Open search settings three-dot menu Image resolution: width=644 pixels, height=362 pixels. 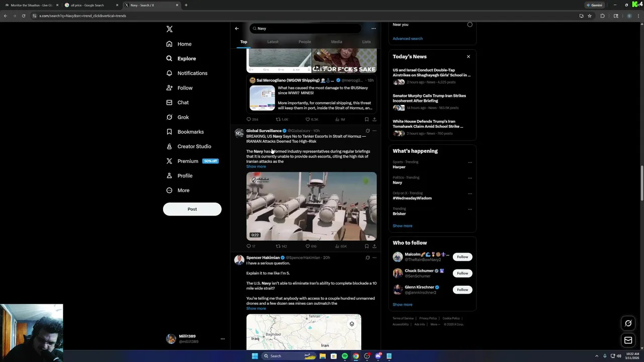(x=373, y=28)
